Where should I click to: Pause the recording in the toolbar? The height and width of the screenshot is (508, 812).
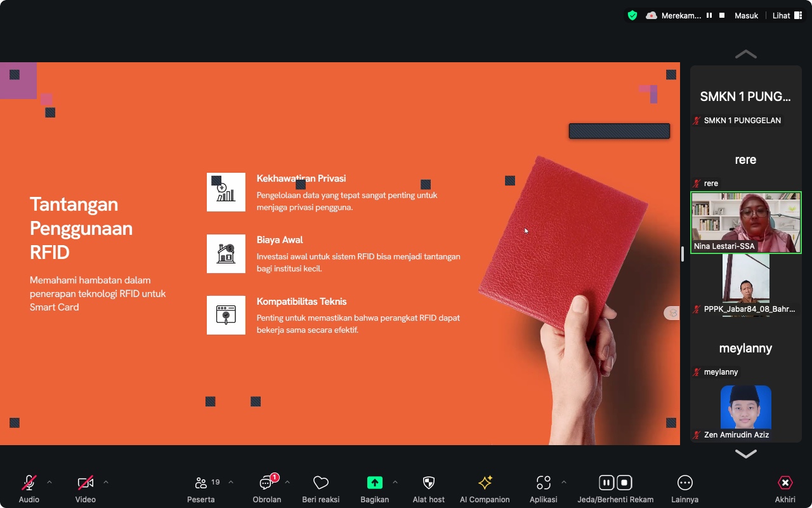pyautogui.click(x=606, y=483)
